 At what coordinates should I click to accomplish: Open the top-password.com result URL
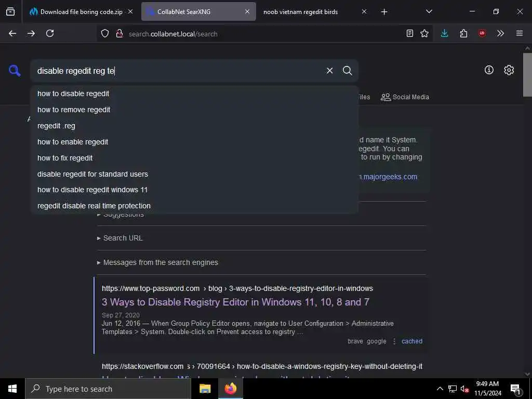[237, 288]
